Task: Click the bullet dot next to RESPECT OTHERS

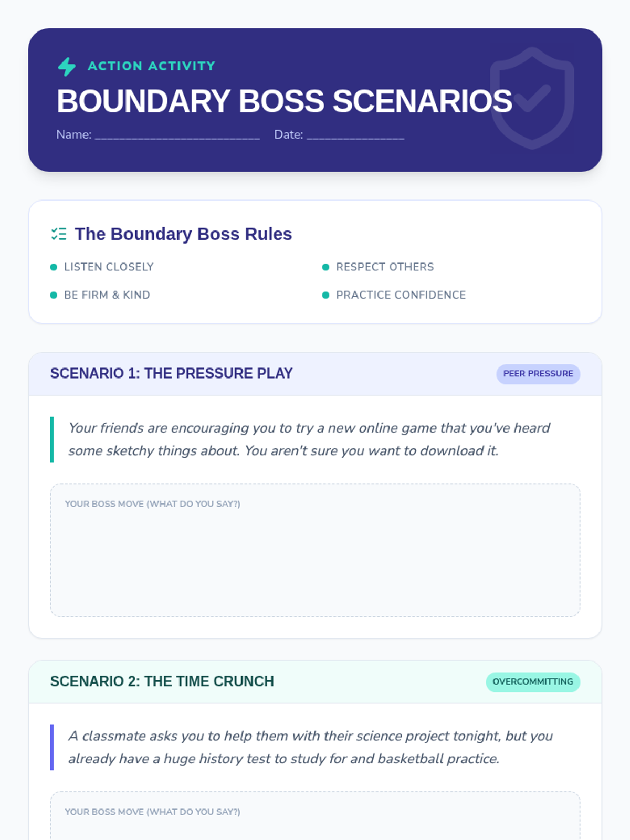Action: (x=325, y=267)
